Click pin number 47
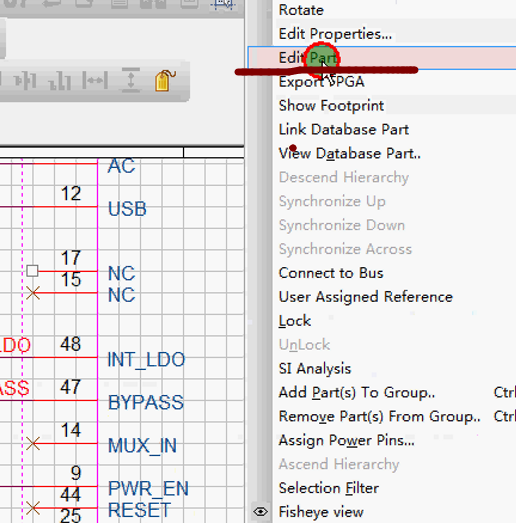 (x=70, y=387)
